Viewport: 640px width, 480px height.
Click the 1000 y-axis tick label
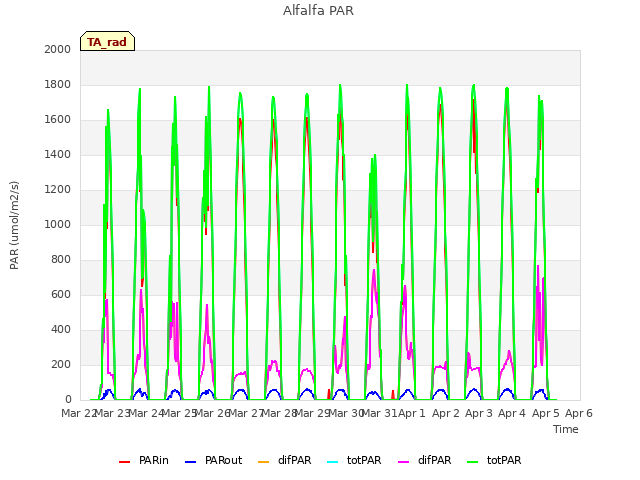click(x=58, y=224)
